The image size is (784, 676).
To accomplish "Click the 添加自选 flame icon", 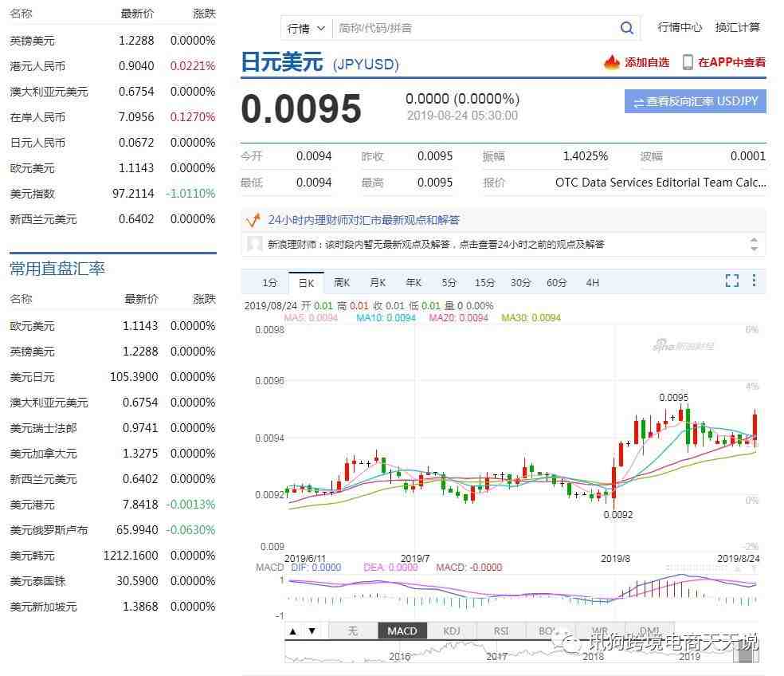I will click(611, 62).
